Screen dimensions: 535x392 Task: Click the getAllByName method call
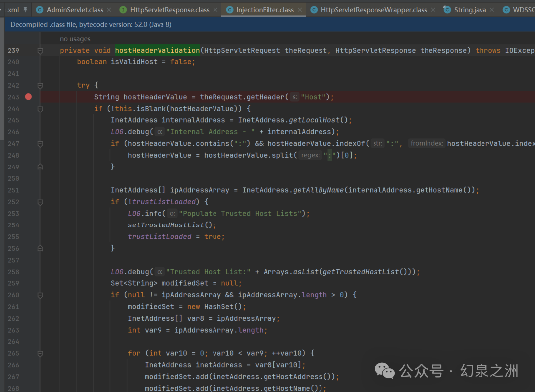tap(319, 190)
